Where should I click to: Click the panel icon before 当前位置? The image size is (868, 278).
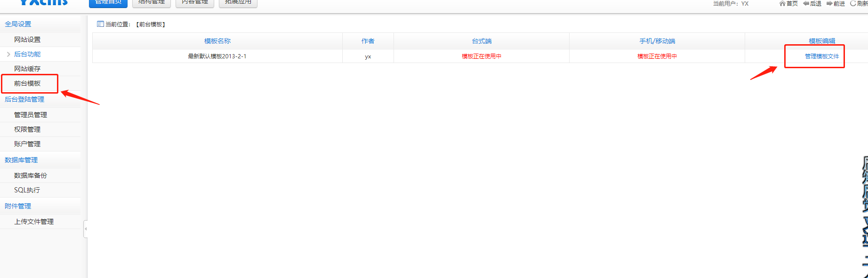tap(100, 24)
